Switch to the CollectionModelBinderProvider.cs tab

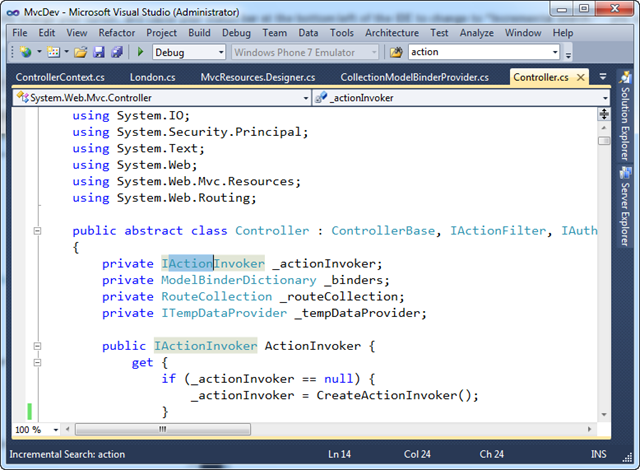coord(414,77)
